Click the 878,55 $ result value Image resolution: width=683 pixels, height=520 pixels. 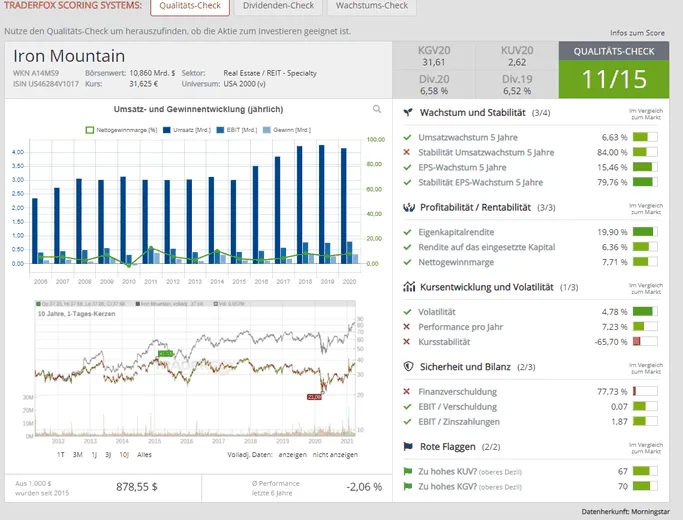click(137, 487)
